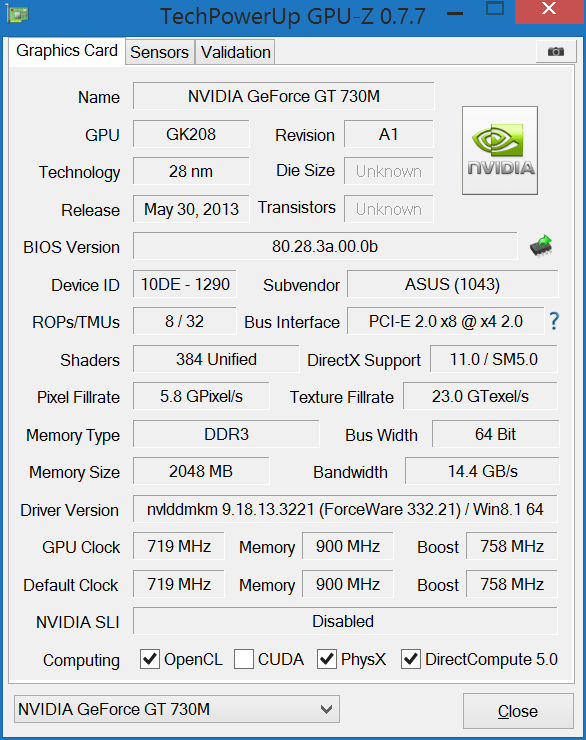This screenshot has width=586, height=740.
Task: Click the Die Size Unknown field
Action: [x=389, y=171]
